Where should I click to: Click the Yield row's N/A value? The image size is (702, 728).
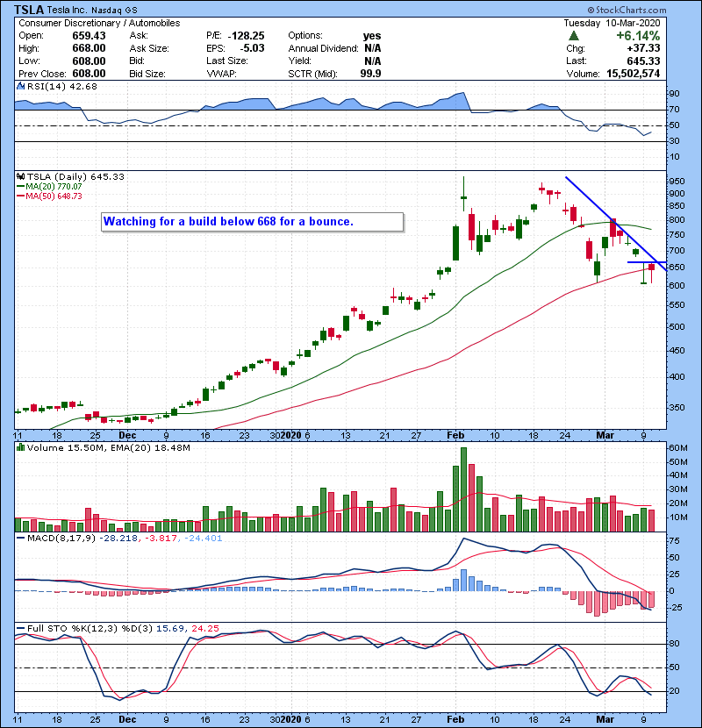pos(373,61)
